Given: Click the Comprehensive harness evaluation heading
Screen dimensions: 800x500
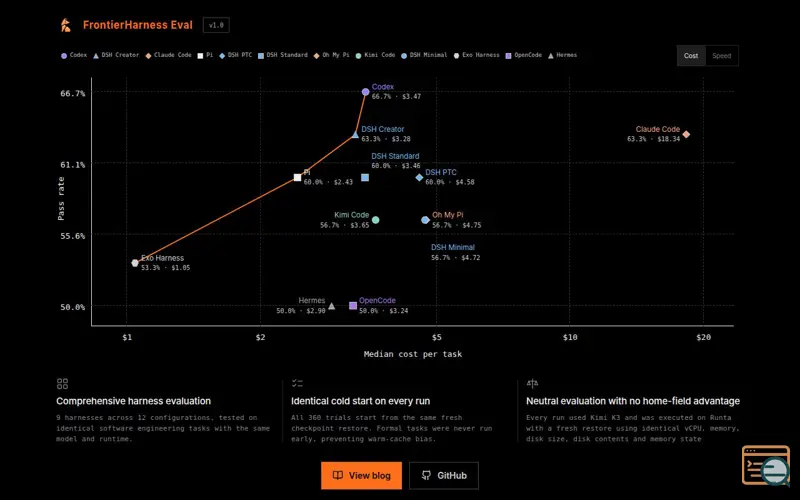Looking at the screenshot, I should [x=133, y=401].
